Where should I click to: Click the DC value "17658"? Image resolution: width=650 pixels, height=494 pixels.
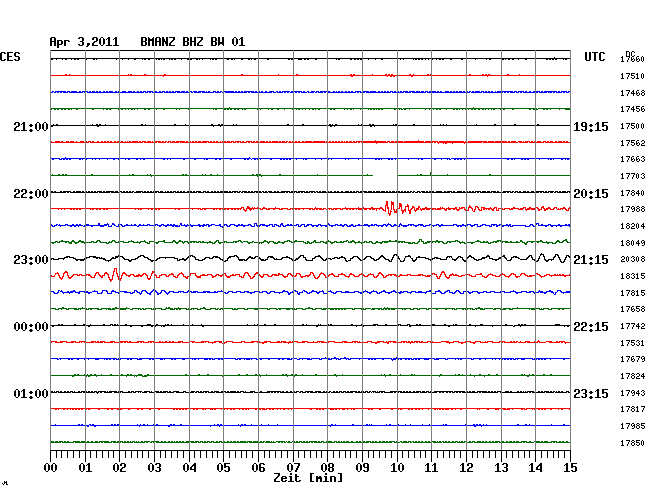[633, 309]
